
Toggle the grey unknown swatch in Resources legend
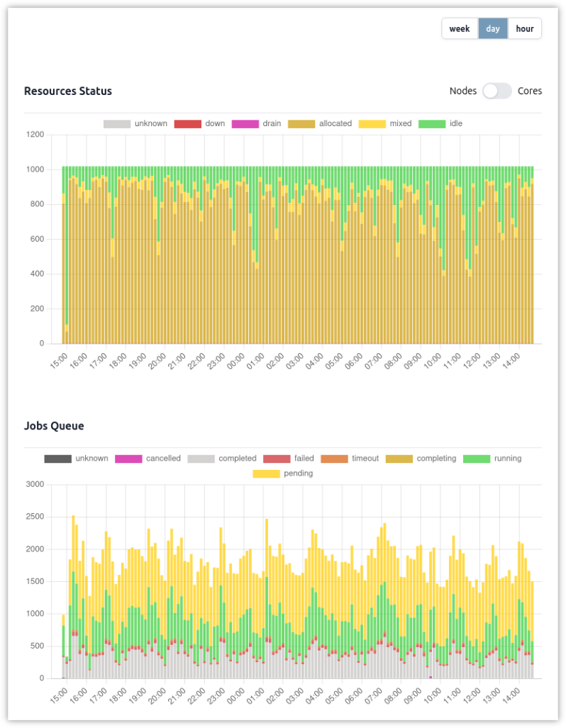116,124
